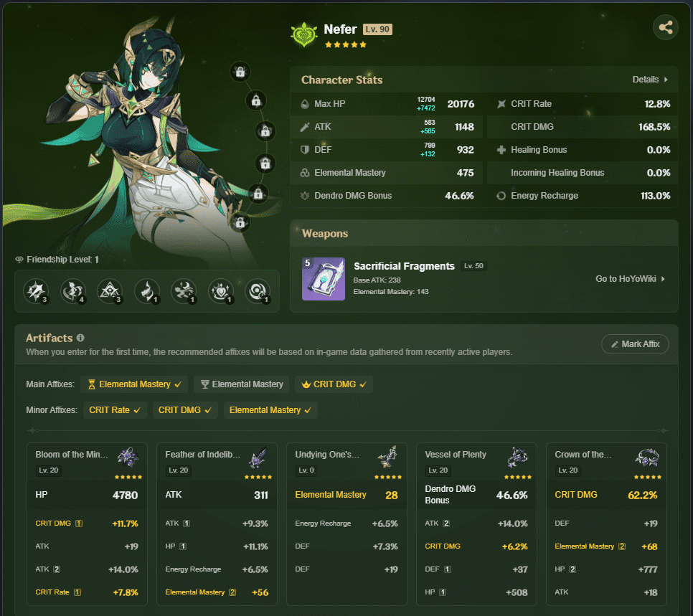
Task: Toggle the Elemental Mastery minor affix
Action: pyautogui.click(x=270, y=410)
